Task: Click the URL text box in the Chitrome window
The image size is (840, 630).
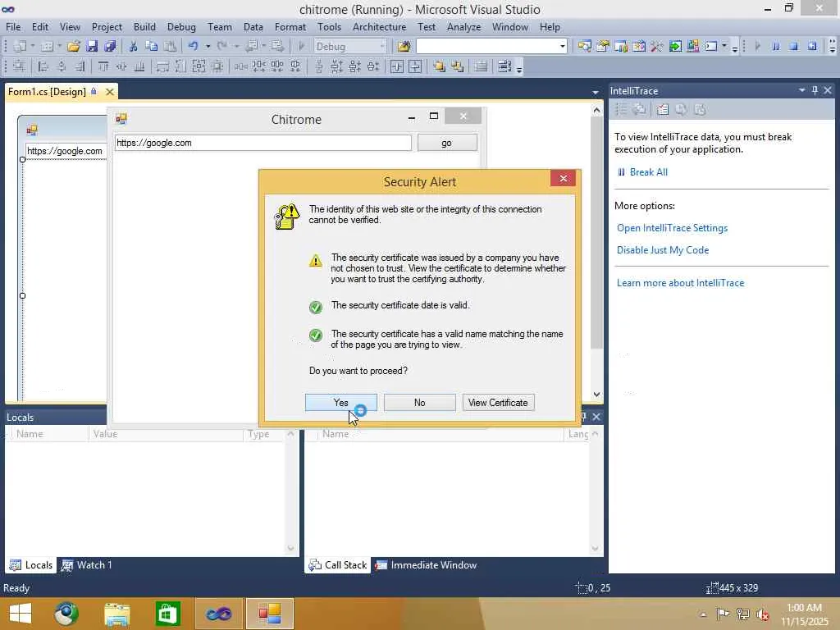Action: coord(262,143)
